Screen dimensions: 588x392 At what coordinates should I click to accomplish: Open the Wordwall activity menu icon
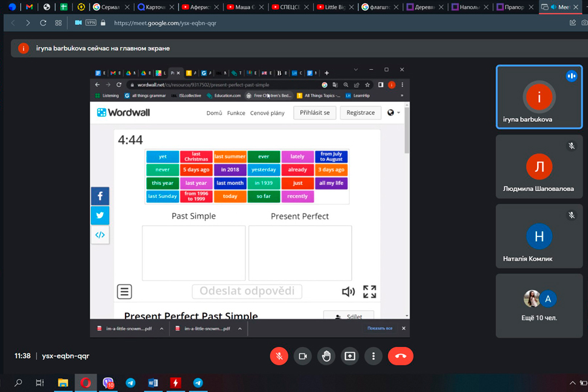pos(125,291)
